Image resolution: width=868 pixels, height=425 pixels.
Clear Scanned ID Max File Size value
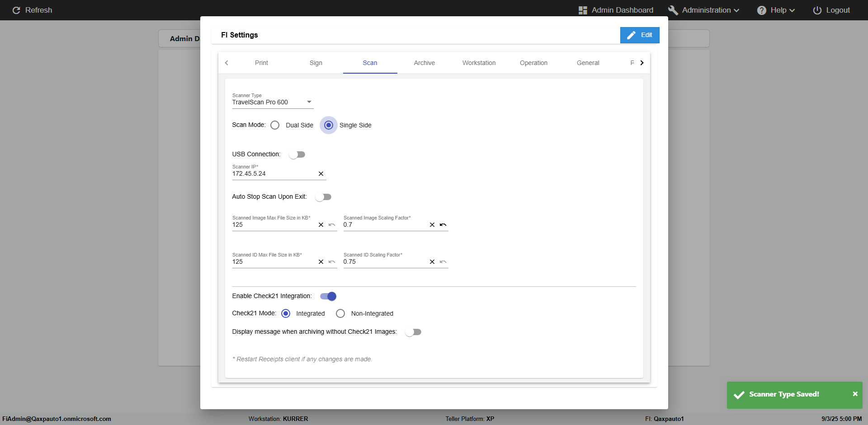[x=321, y=262]
